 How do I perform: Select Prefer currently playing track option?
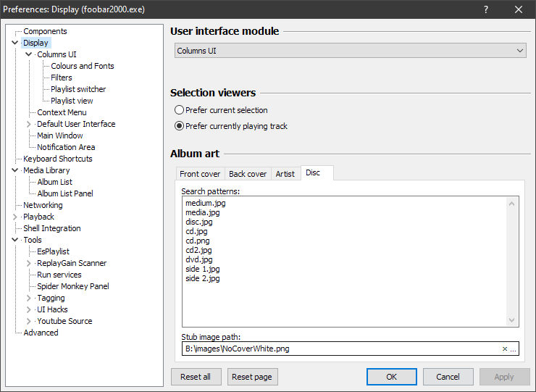coord(179,126)
